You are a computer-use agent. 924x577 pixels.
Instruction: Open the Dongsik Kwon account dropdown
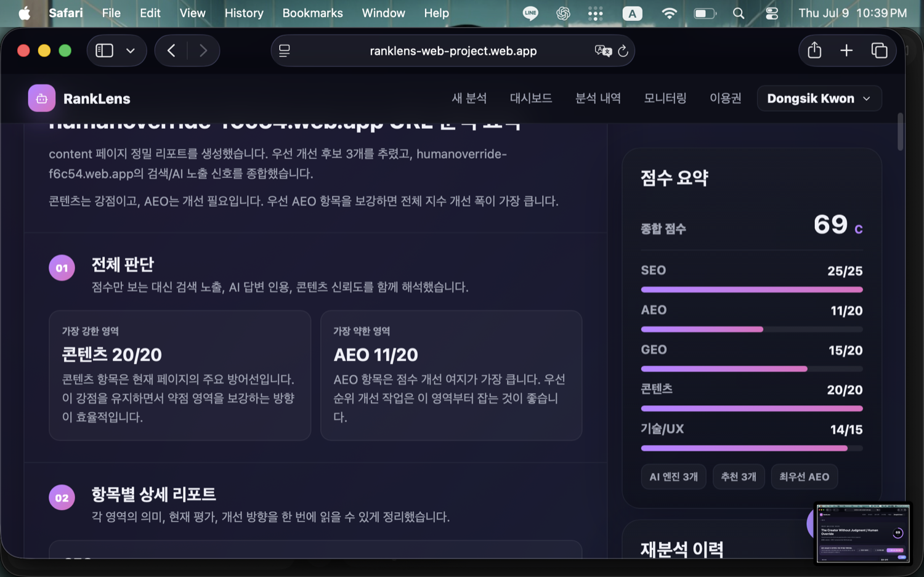[819, 99]
